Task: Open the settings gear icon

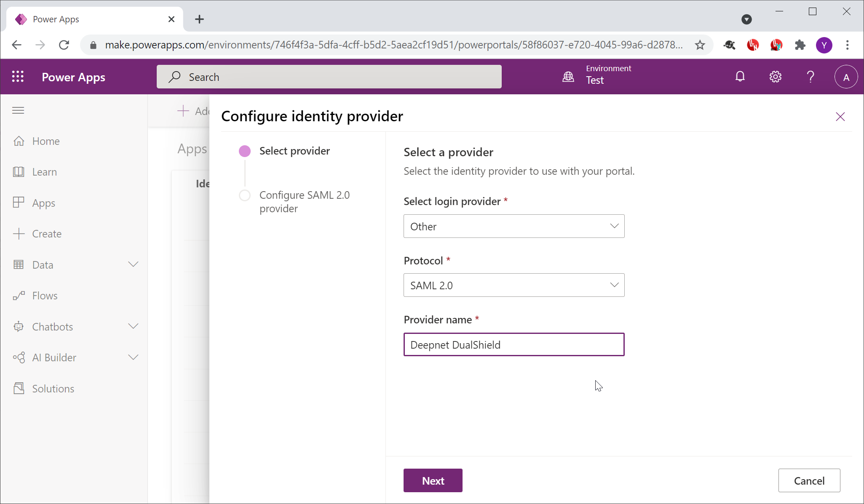Action: (x=775, y=77)
